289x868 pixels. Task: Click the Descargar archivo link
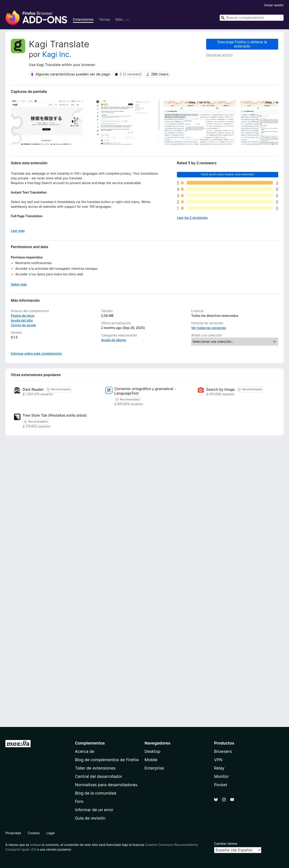(219, 55)
